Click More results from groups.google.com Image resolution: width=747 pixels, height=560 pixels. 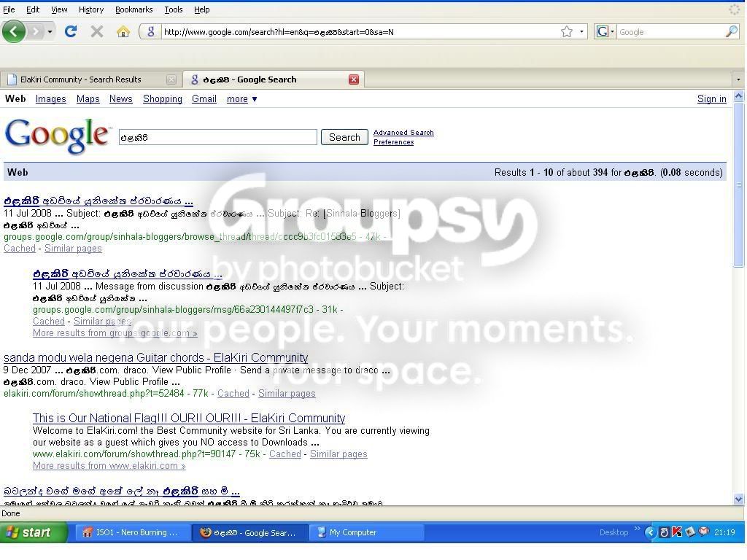(115, 332)
